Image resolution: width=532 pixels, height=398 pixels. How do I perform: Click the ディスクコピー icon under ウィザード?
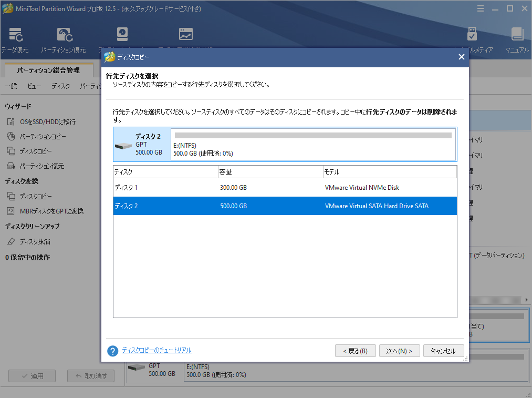[11, 151]
